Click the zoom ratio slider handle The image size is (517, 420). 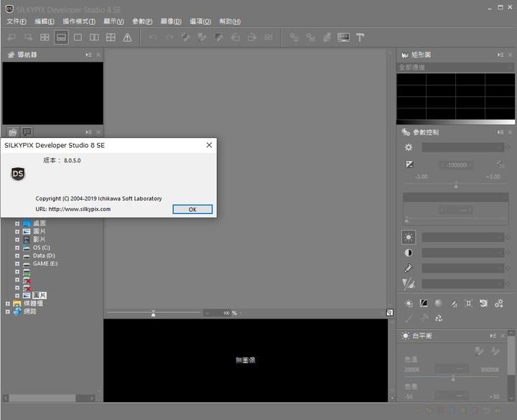point(154,314)
